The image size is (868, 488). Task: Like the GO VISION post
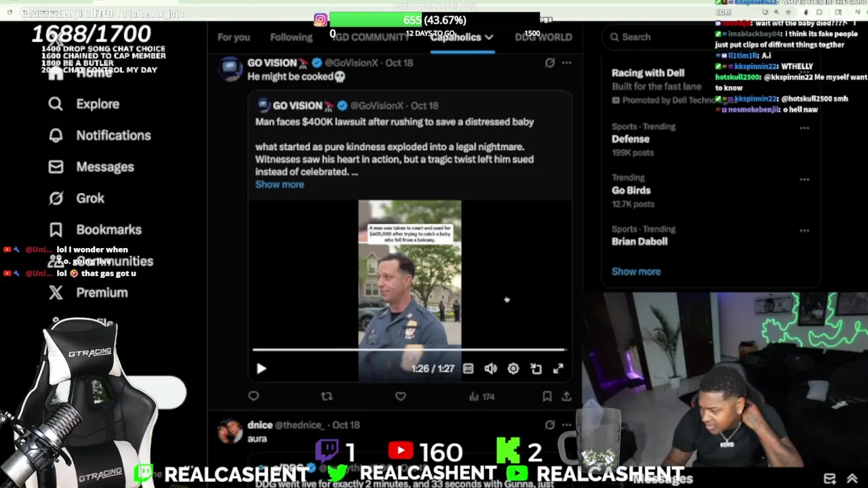[x=400, y=396]
